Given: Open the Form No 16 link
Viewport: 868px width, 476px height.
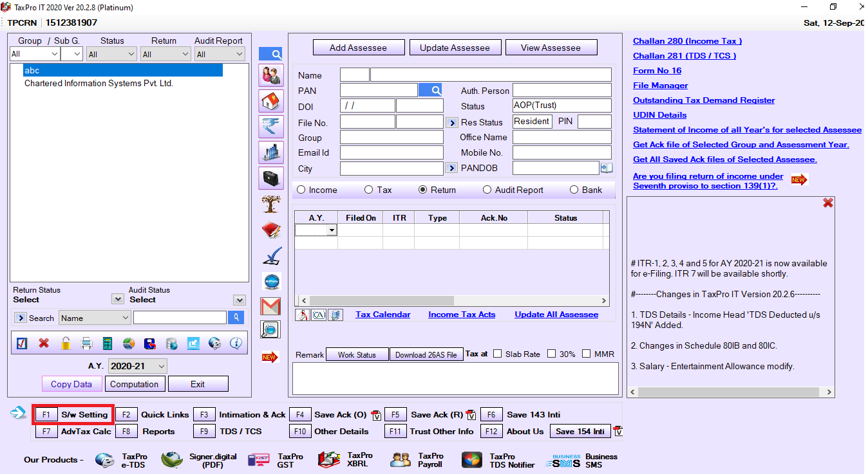Looking at the screenshot, I should pyautogui.click(x=657, y=71).
